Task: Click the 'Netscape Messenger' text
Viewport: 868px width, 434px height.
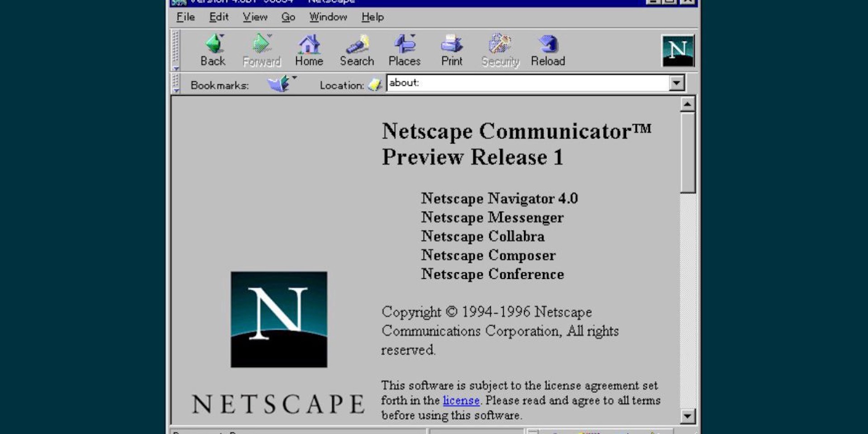Action: [x=492, y=217]
